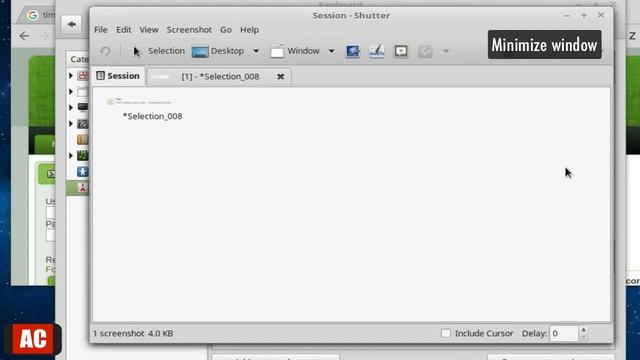
Task: Select the blue star icon category behind
Action: (83, 171)
